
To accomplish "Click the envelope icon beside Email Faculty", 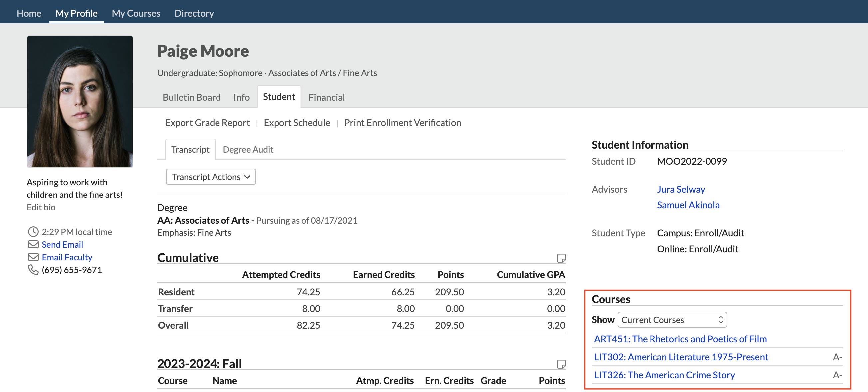I will click(x=33, y=257).
